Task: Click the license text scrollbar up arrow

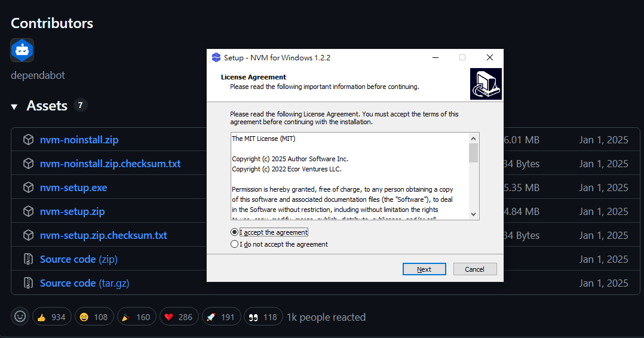Action: [x=474, y=139]
